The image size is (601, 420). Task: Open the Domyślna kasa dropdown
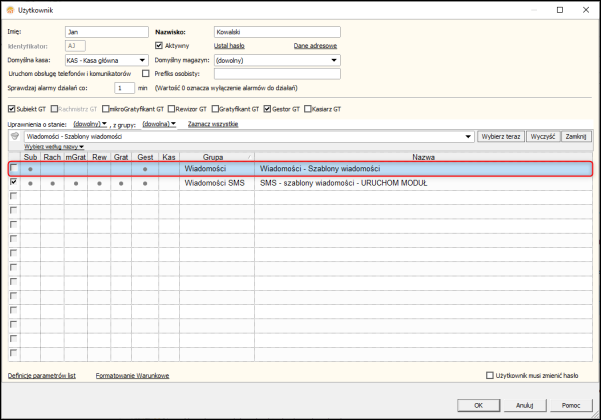coord(142,60)
